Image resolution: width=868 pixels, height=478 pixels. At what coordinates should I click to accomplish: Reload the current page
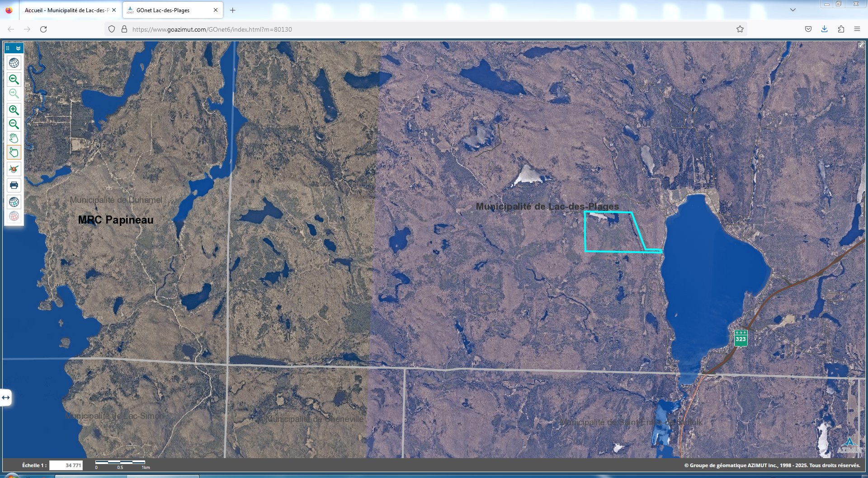coord(43,29)
